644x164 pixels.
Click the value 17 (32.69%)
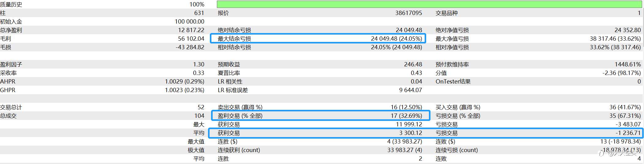tap(406, 116)
